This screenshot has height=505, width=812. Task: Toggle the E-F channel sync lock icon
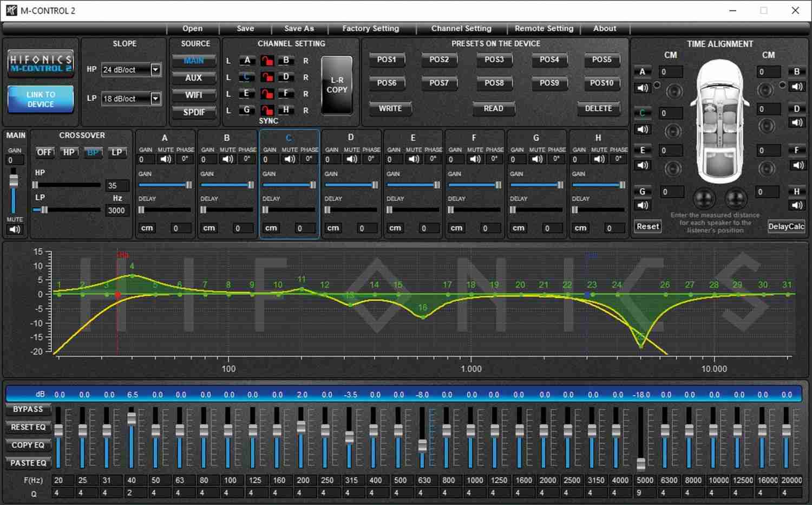[267, 94]
